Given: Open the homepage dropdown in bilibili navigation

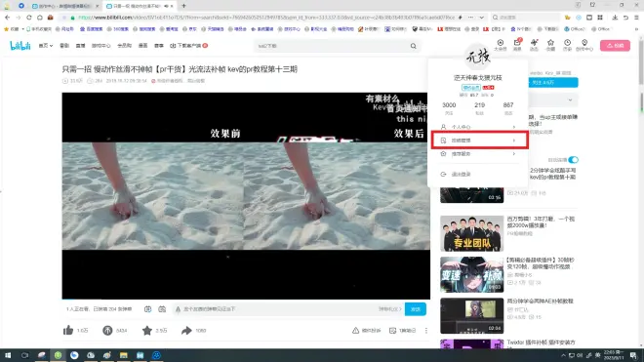Looking at the screenshot, I should pyautogui.click(x=46, y=46).
